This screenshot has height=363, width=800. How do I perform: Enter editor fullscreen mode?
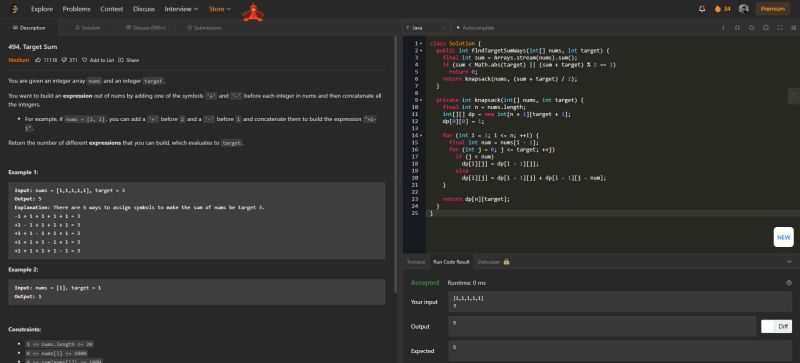tap(780, 28)
